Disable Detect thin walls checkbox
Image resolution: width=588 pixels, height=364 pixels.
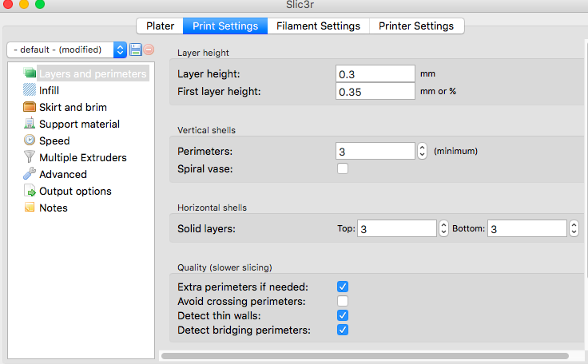(x=343, y=315)
